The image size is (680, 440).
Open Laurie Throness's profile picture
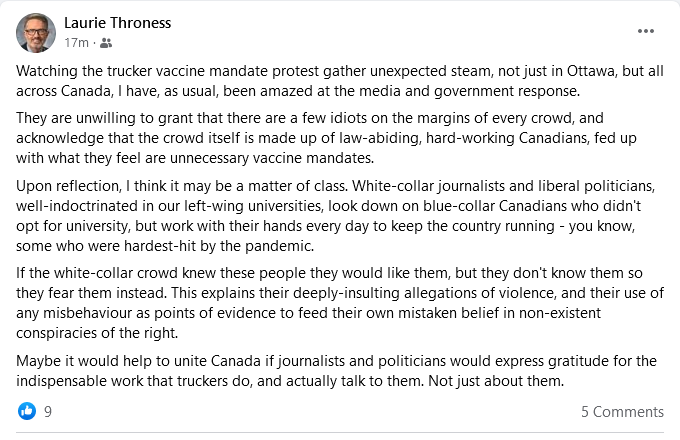[36, 33]
